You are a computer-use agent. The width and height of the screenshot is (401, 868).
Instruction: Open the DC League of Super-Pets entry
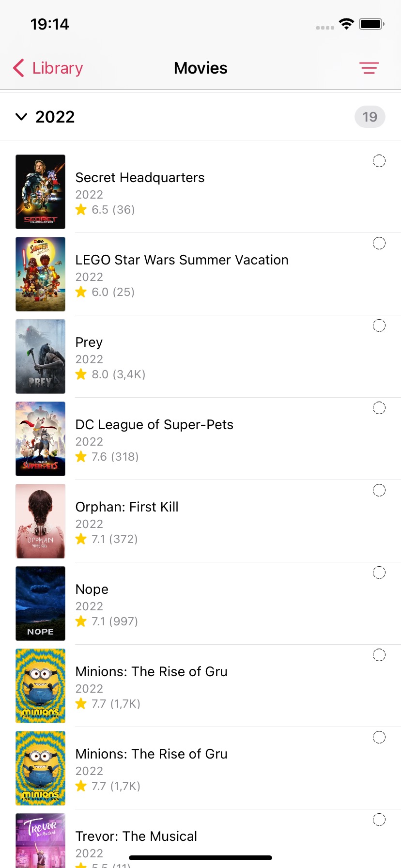pos(154,425)
